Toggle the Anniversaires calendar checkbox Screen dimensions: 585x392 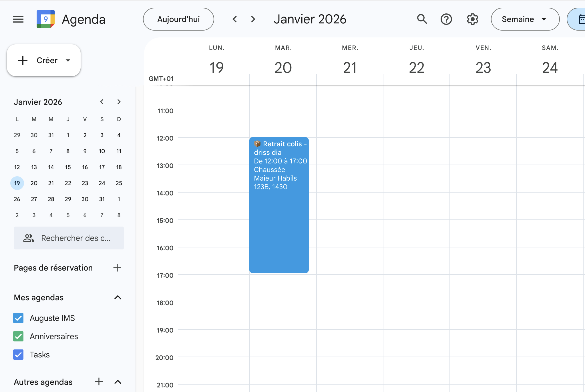coord(18,336)
